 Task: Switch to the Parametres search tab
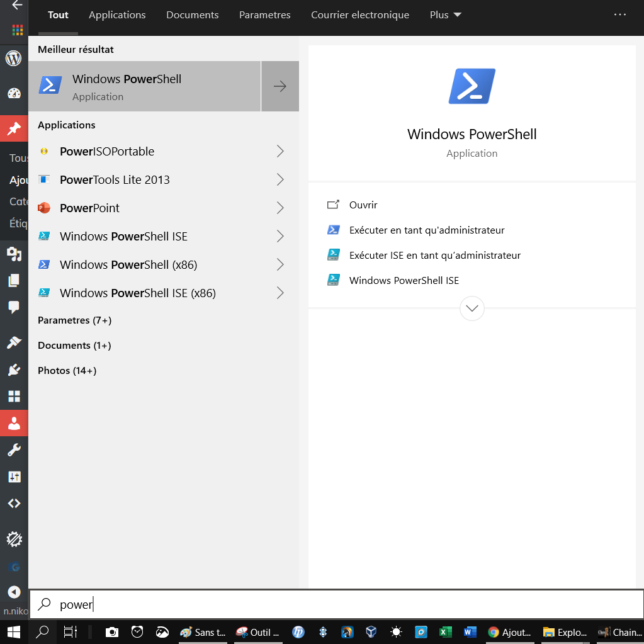click(264, 15)
